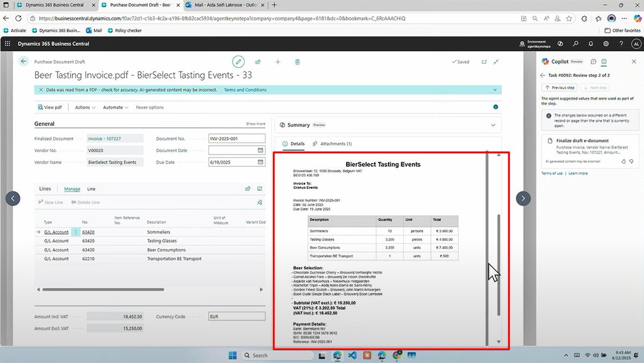The height and width of the screenshot is (363, 644).
Task: Click the plus new record icon
Action: pyautogui.click(x=278, y=62)
